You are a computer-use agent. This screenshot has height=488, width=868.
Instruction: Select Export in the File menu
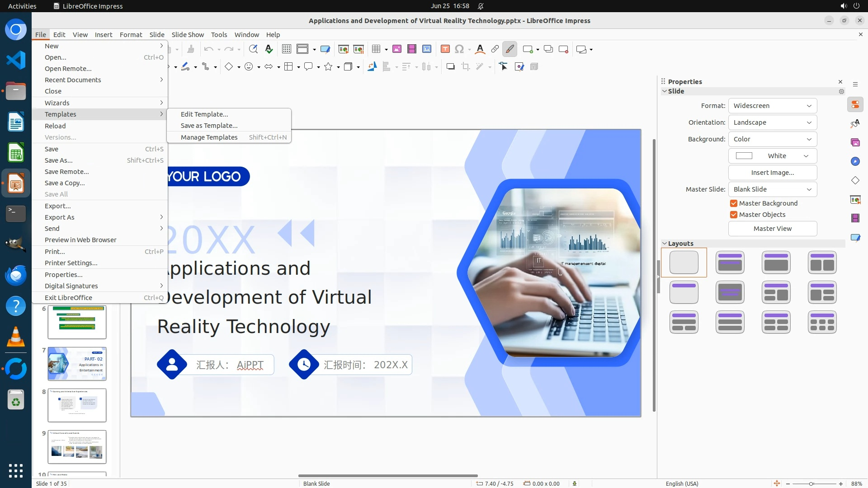(57, 206)
